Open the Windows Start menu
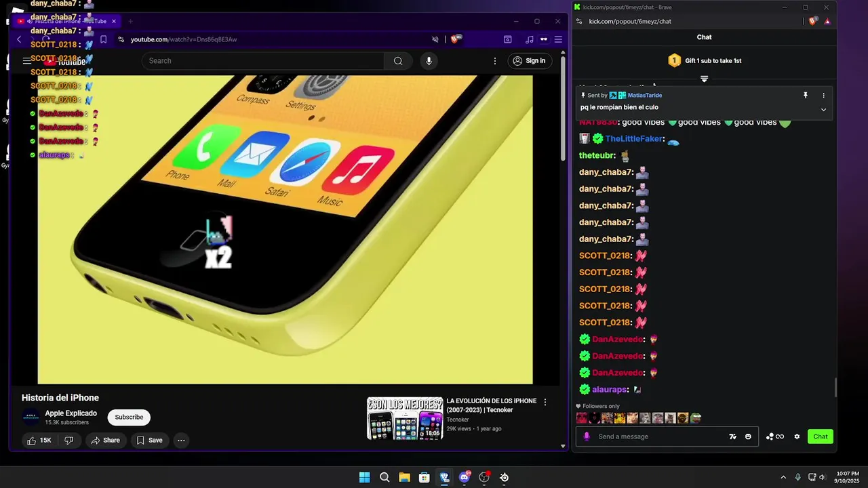868x488 pixels. 364,477
